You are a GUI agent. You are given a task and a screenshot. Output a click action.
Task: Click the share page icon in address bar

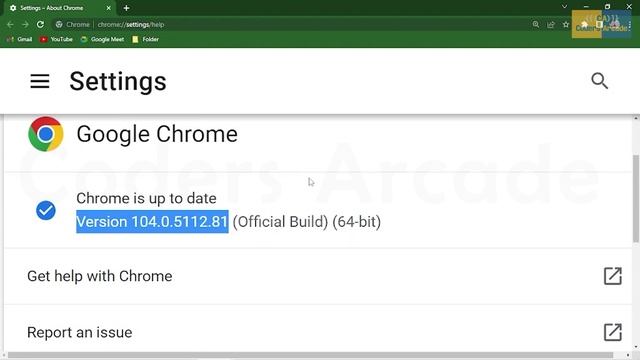click(551, 24)
